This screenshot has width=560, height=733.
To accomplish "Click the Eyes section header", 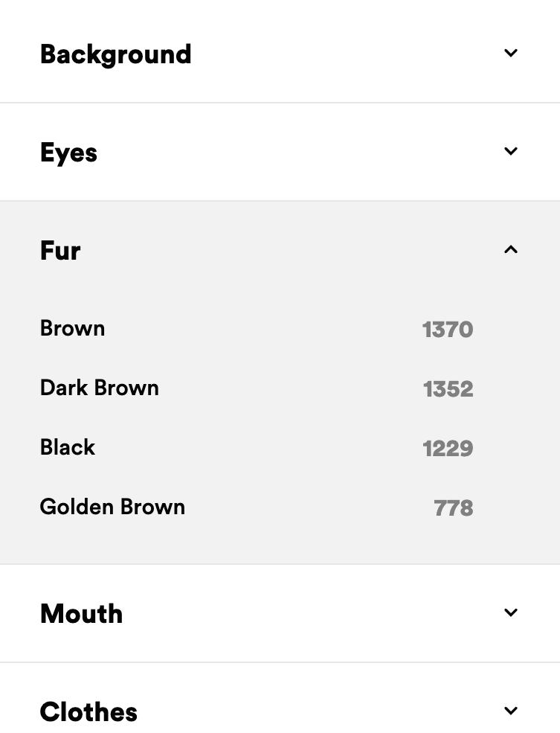I will [68, 152].
